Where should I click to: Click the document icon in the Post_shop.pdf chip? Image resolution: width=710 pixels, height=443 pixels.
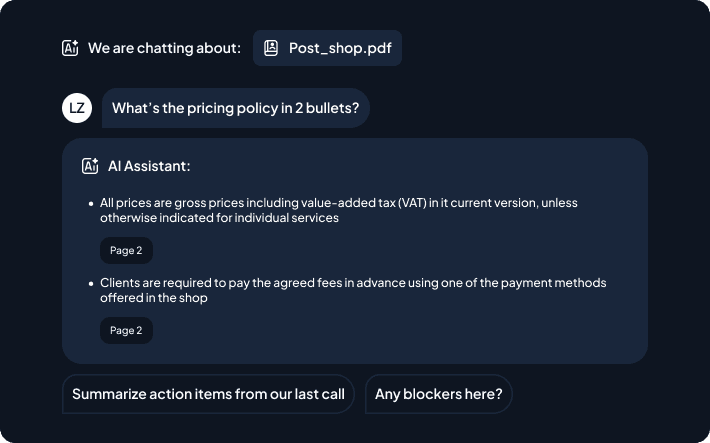[271, 48]
